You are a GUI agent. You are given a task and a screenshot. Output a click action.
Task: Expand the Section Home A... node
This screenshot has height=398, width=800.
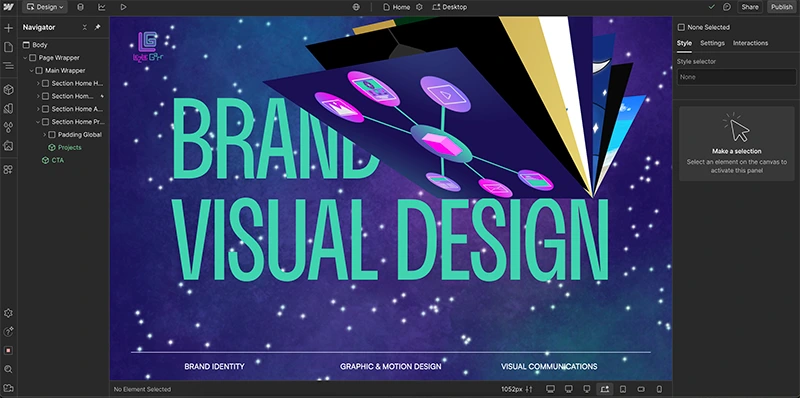pyautogui.click(x=38, y=109)
